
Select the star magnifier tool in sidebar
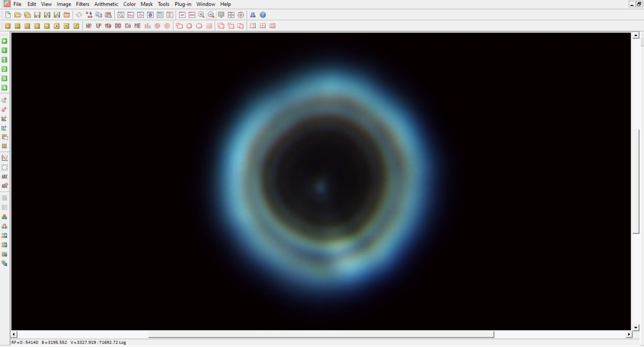[x=4, y=100]
